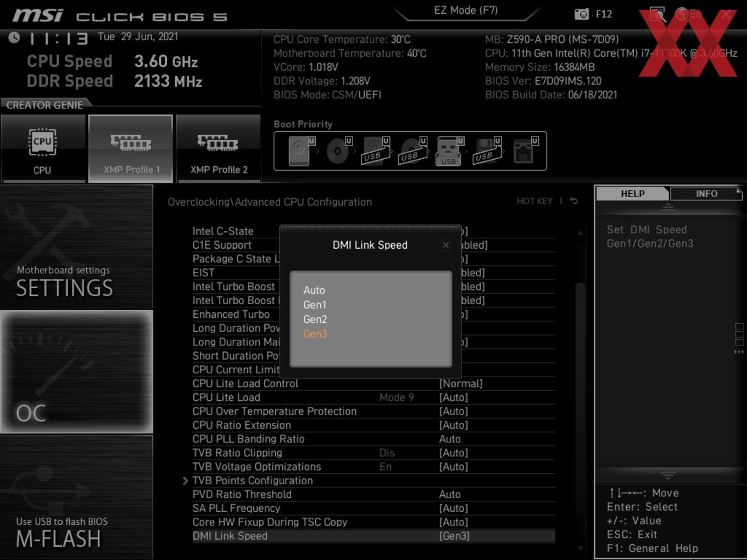Image resolution: width=747 pixels, height=560 pixels.
Task: Open Core HW Fixup During TSC Copy value
Action: tap(454, 522)
